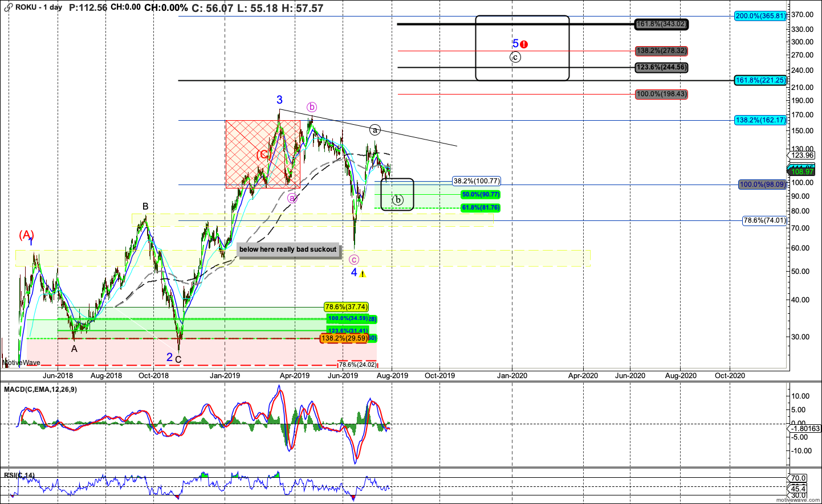The height and width of the screenshot is (504, 822).
Task: Click the chain link icon beside ROKU
Action: click(8, 7)
